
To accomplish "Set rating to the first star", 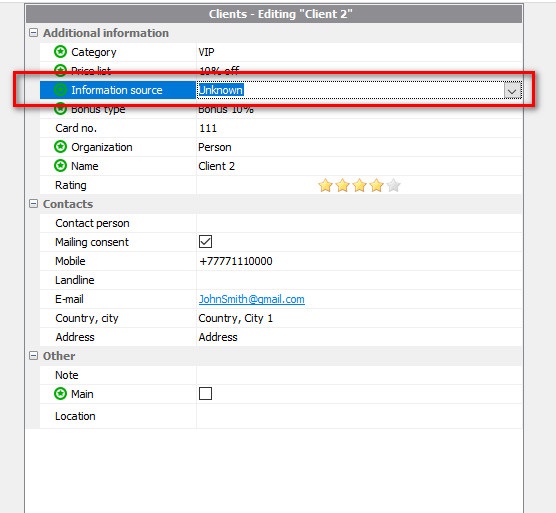I will click(325, 185).
